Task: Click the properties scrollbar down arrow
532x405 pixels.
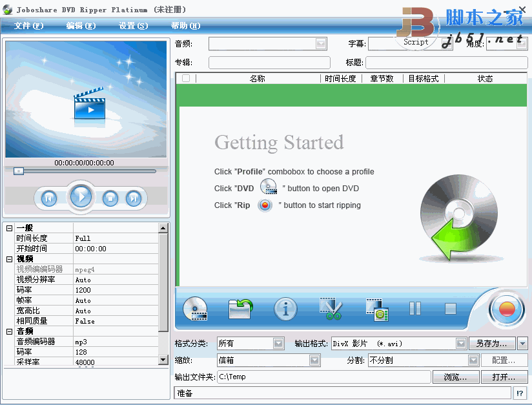Action: click(163, 360)
